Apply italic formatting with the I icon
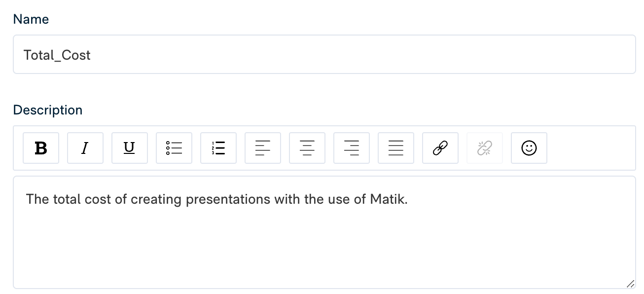This screenshot has height=294, width=644. [x=85, y=148]
